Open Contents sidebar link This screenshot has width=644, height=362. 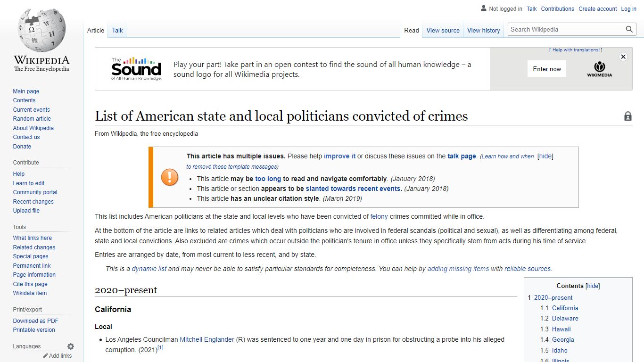point(24,100)
